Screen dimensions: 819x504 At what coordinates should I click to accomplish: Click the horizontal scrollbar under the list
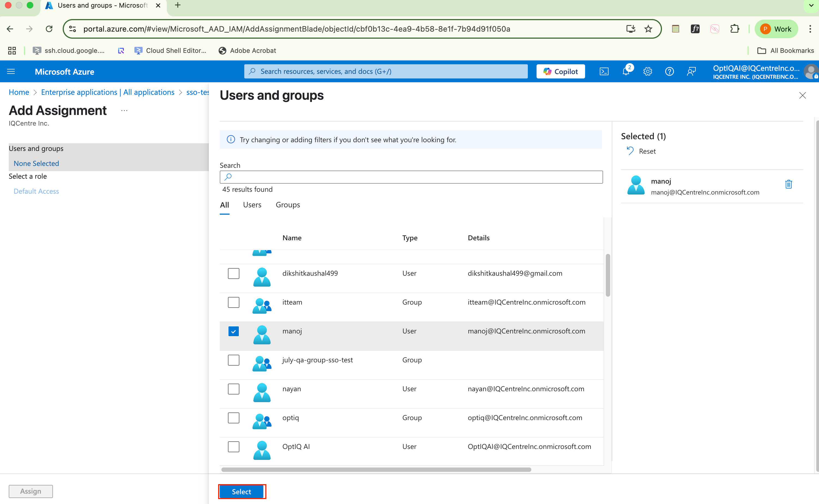(x=376, y=470)
